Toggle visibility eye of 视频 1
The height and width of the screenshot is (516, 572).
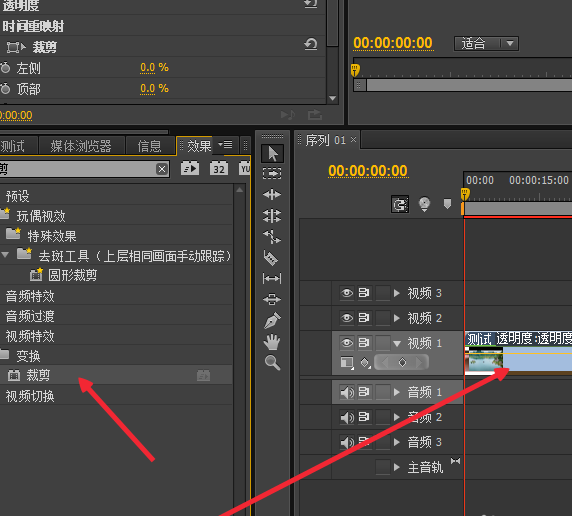(347, 343)
